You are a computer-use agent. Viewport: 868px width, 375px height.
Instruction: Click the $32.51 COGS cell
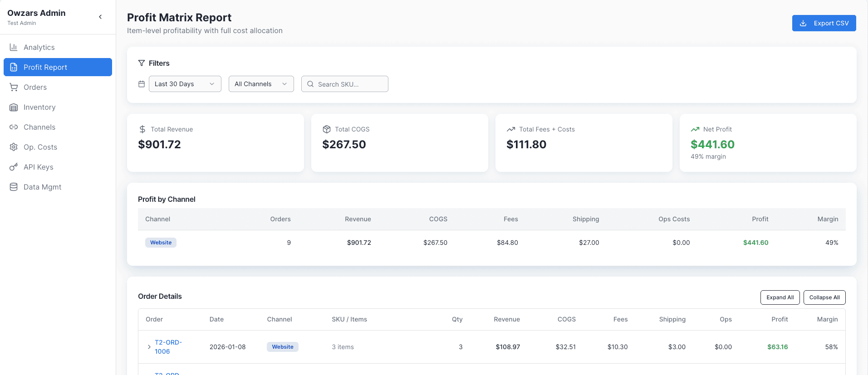pyautogui.click(x=565, y=347)
